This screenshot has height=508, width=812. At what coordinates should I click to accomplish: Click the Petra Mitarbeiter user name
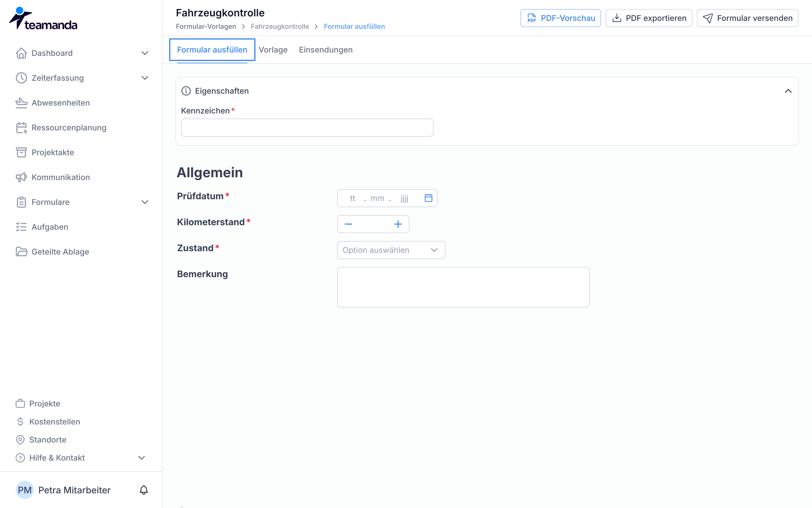(74, 490)
